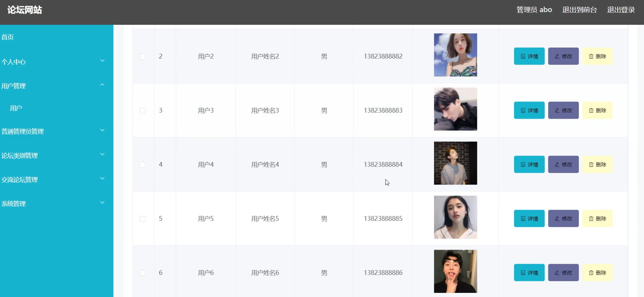Click the name 用户姓名6
The image size is (644, 297).
coord(265,273)
